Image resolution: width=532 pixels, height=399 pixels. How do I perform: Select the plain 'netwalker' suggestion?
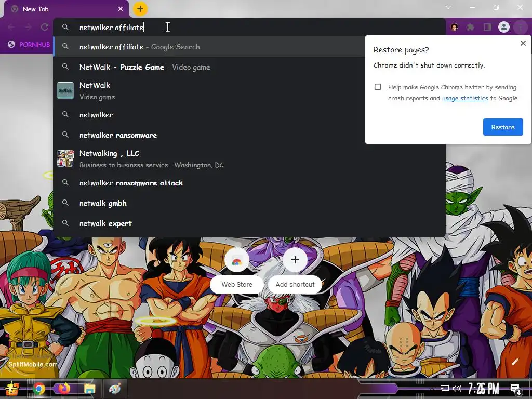click(x=209, y=115)
